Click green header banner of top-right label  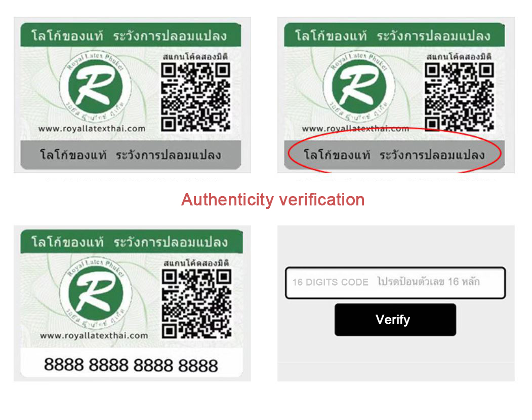click(x=394, y=34)
